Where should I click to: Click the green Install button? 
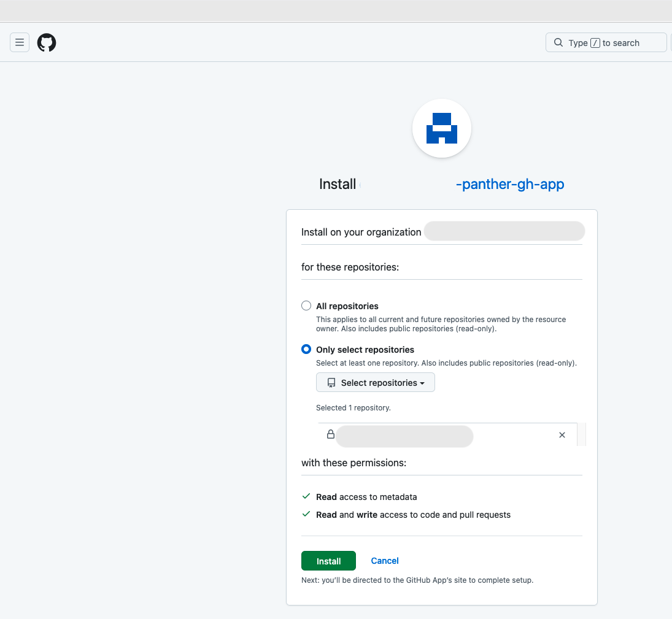click(x=328, y=561)
